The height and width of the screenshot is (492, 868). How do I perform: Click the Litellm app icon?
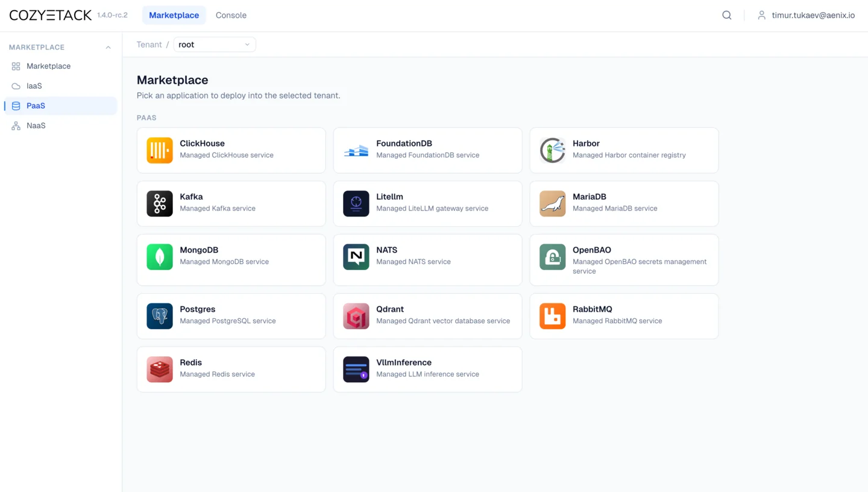(x=356, y=204)
